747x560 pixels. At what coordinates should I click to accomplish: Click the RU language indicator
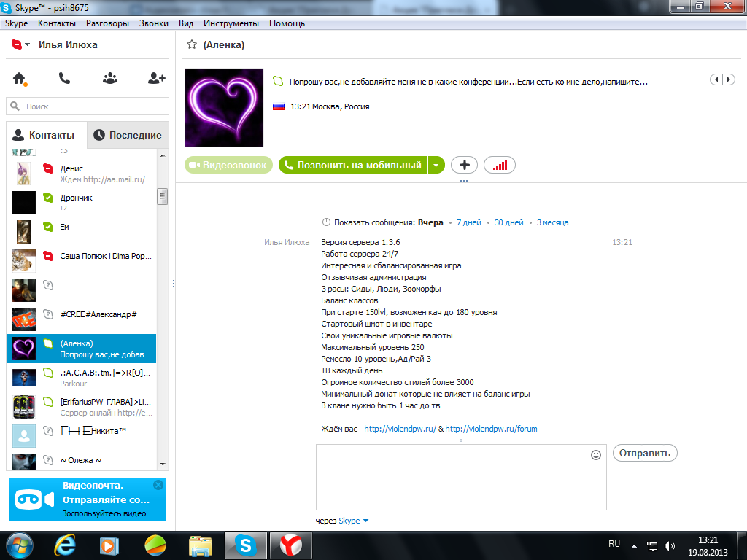pyautogui.click(x=614, y=544)
